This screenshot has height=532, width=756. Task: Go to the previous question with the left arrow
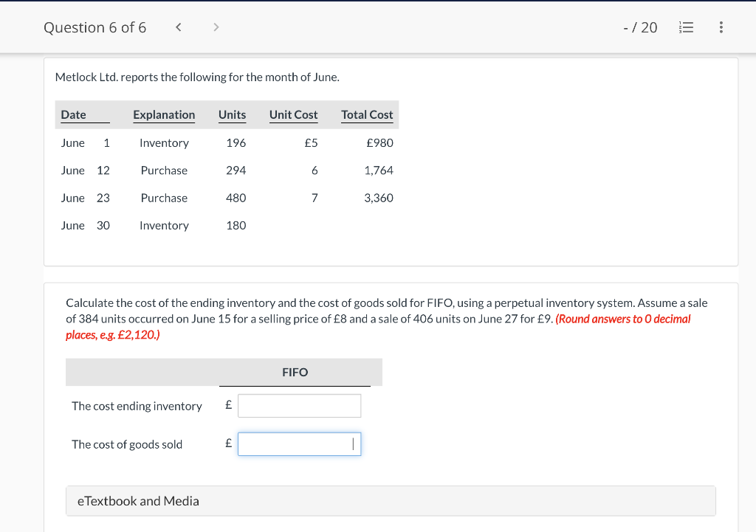tap(179, 27)
